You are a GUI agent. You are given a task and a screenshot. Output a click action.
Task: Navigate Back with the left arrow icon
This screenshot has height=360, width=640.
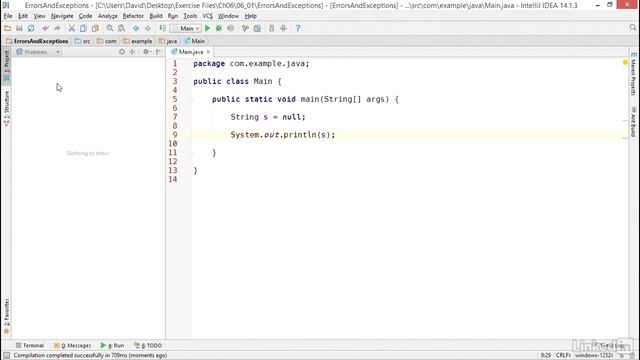click(136, 28)
